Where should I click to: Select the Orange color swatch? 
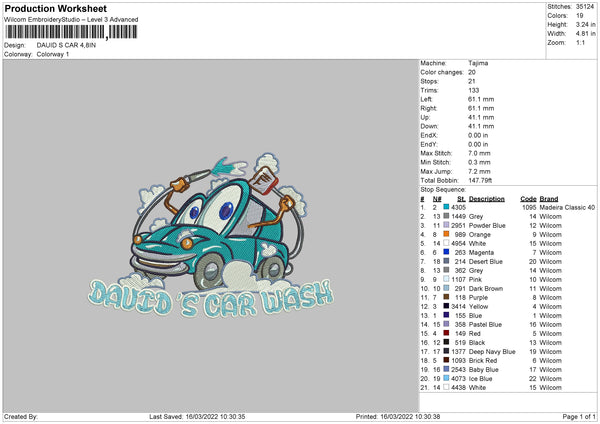tap(446, 234)
